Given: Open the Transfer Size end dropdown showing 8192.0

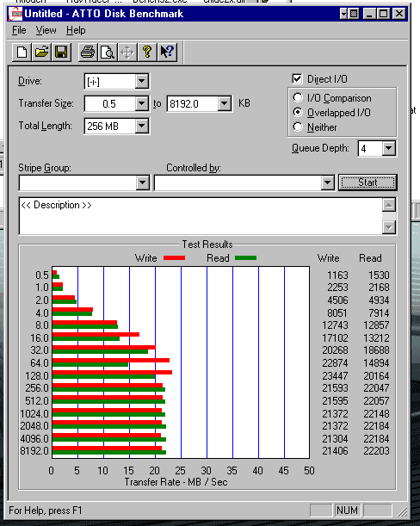Looking at the screenshot, I should click(224, 103).
